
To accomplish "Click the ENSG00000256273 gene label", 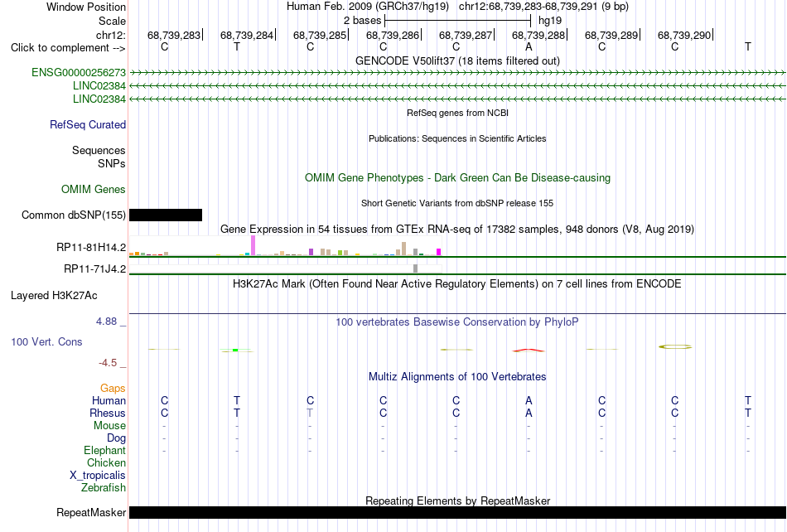I will click(79, 72).
